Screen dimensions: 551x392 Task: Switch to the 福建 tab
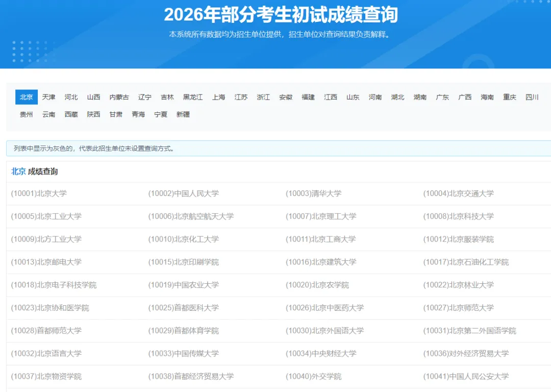(x=308, y=97)
